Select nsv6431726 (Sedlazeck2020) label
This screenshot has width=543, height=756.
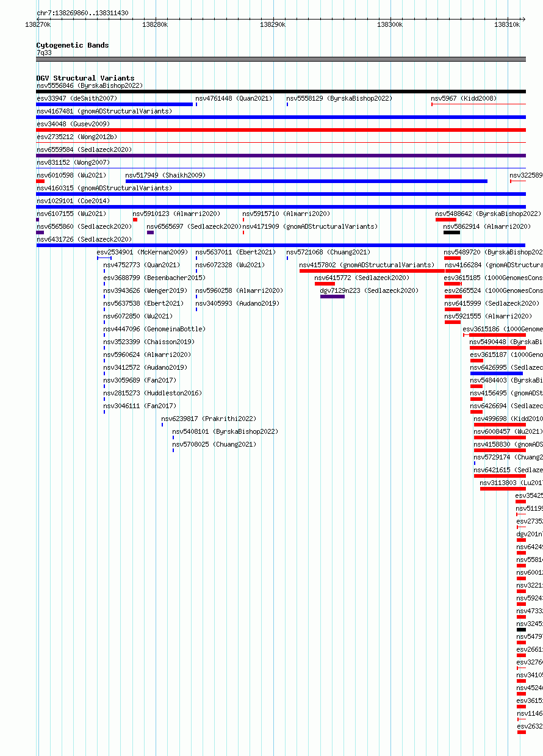[x=84, y=240]
